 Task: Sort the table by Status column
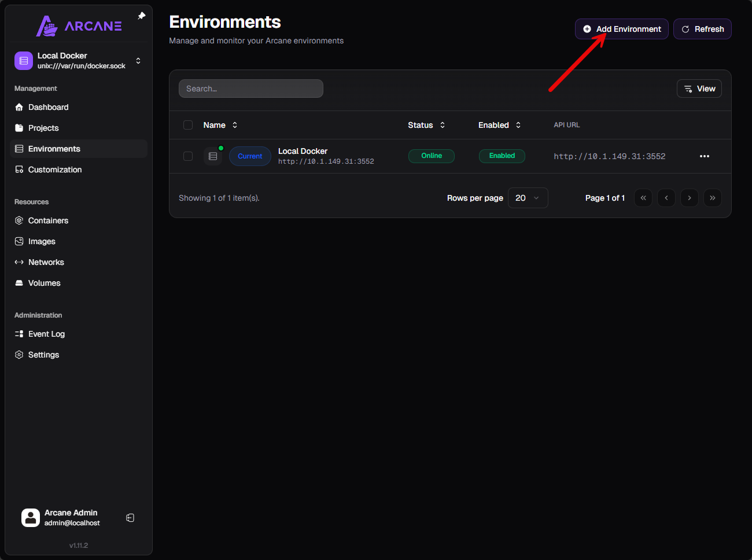click(x=426, y=125)
